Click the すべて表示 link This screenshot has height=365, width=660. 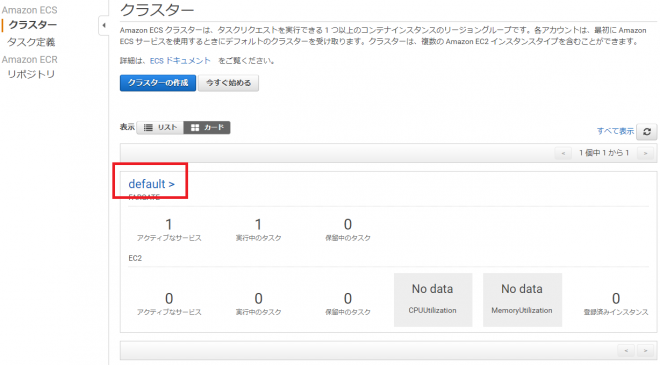(x=615, y=131)
